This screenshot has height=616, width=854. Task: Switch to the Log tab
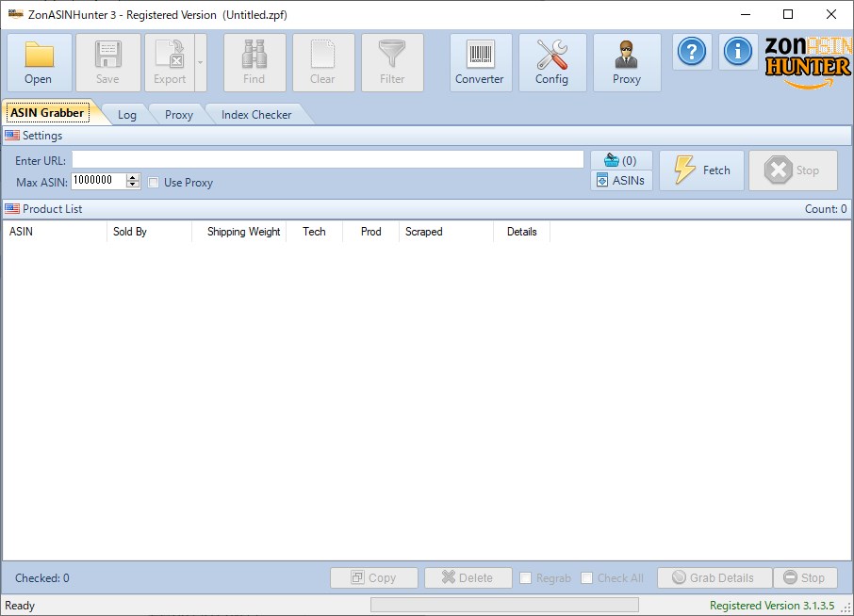127,115
